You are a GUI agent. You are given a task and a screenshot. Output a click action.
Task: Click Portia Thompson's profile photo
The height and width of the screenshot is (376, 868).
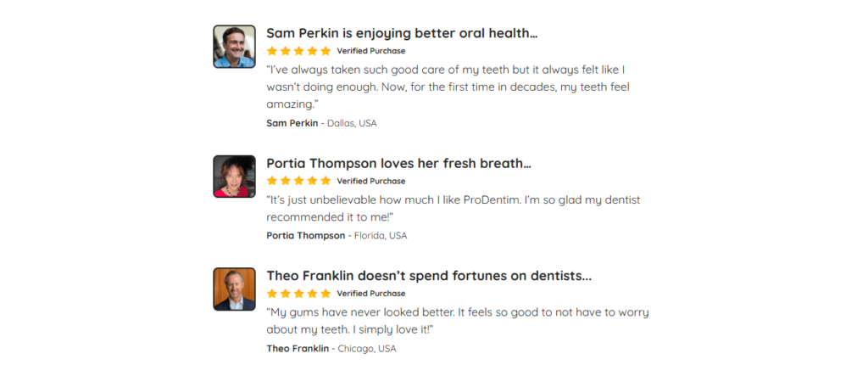[x=234, y=177]
